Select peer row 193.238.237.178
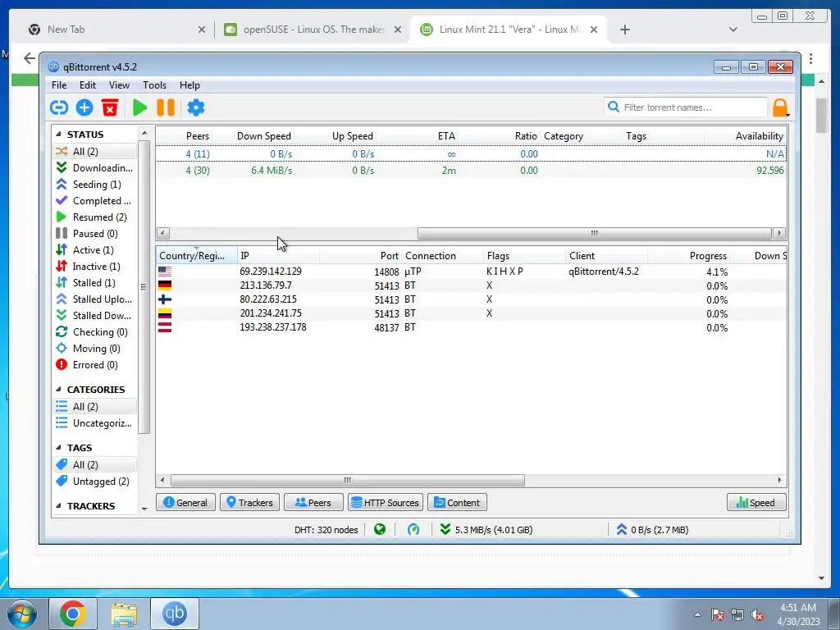 coord(472,327)
